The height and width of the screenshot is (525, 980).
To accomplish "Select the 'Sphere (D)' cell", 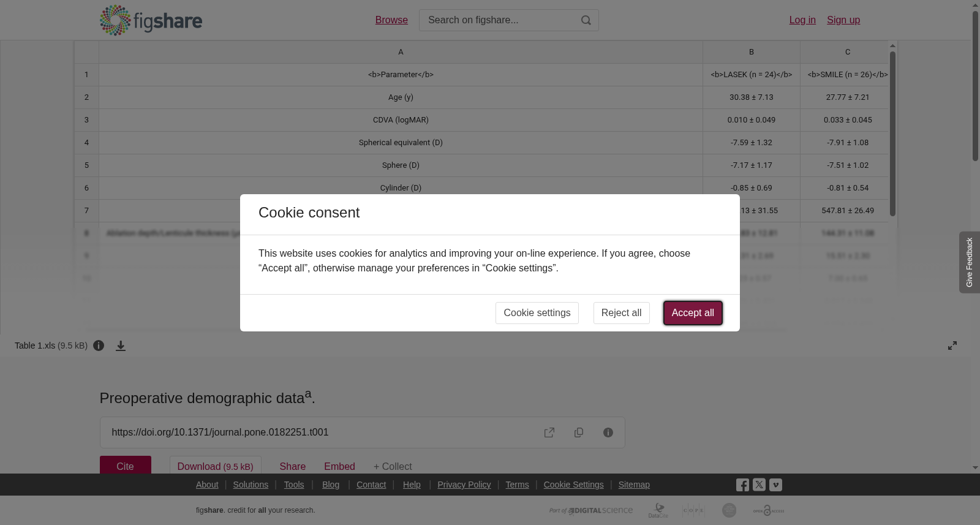I will pos(401,165).
